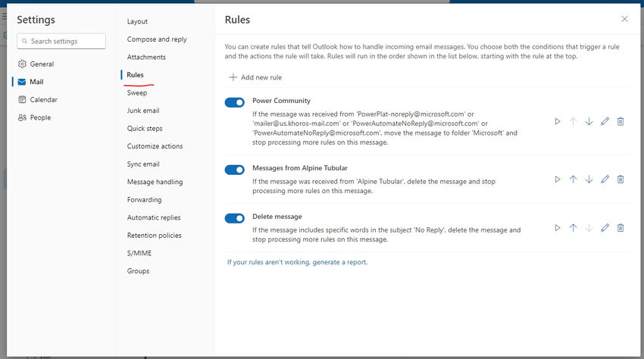Run the Power Community rule now
The width and height of the screenshot is (644, 359).
558,121
